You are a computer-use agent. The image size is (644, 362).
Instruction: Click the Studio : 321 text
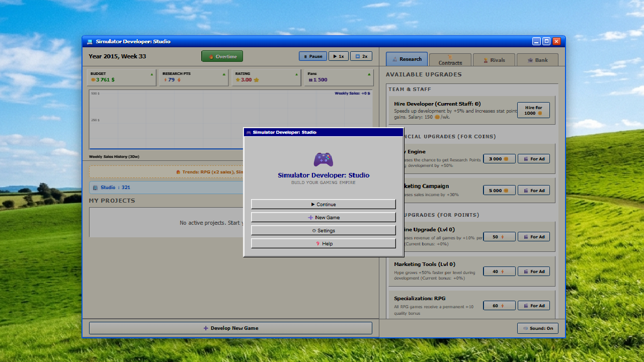tap(115, 188)
